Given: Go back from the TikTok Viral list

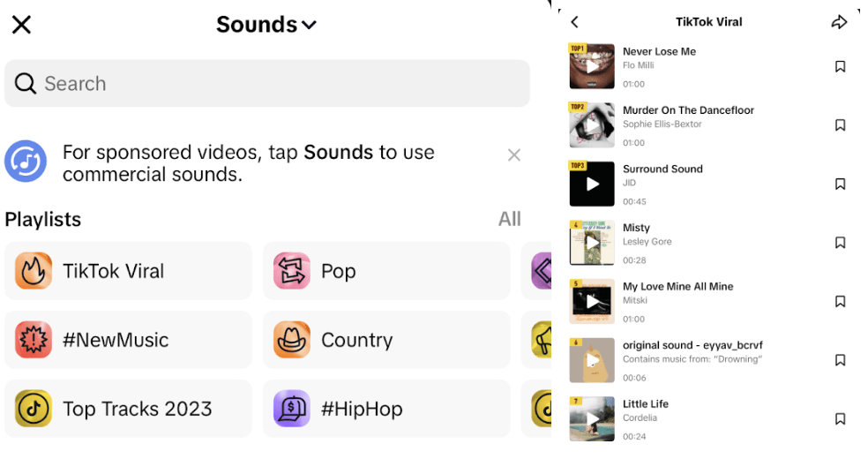Looking at the screenshot, I should click(575, 22).
